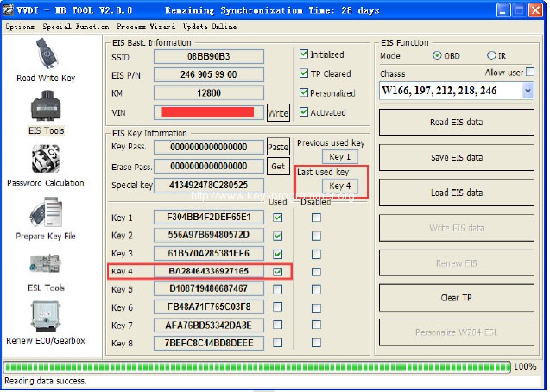Viewport: 550px width, 392px height.
Task: Open the Process Wizard menu
Action: (146, 27)
